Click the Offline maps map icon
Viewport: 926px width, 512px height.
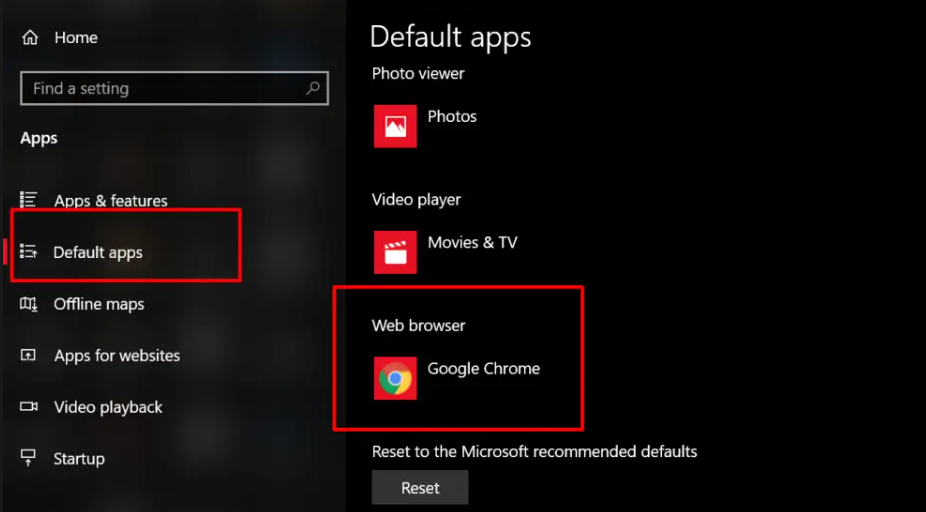click(x=28, y=304)
